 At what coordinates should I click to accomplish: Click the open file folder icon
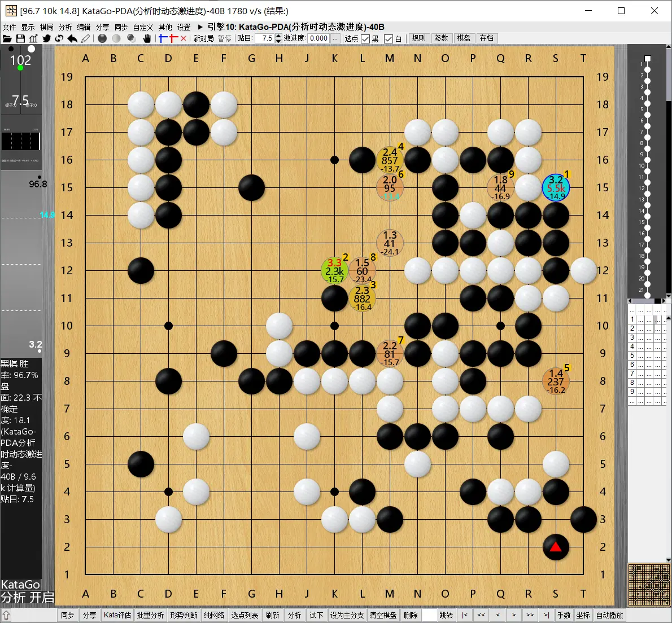[7, 38]
